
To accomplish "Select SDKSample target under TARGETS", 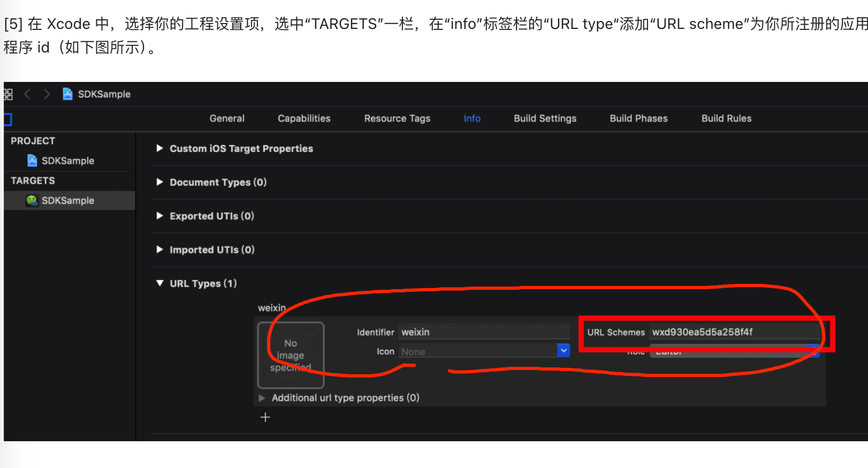I will (69, 200).
